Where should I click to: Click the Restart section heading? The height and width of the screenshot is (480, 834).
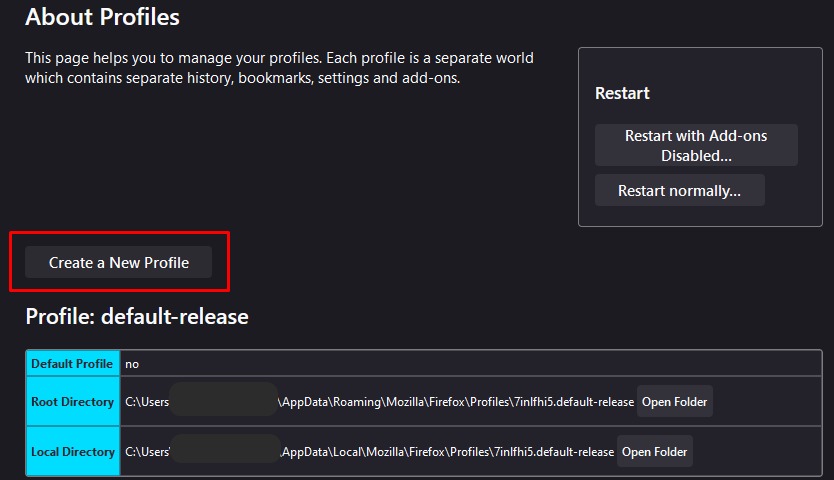click(x=622, y=93)
